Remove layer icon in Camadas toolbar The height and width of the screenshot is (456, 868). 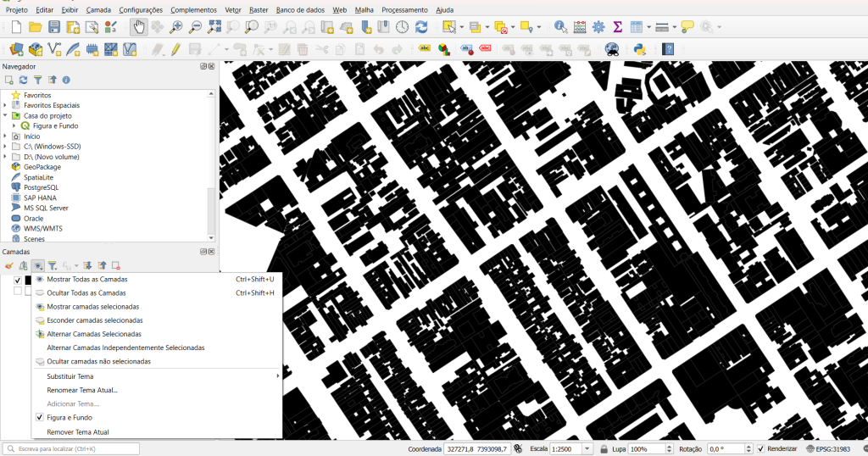[115, 265]
